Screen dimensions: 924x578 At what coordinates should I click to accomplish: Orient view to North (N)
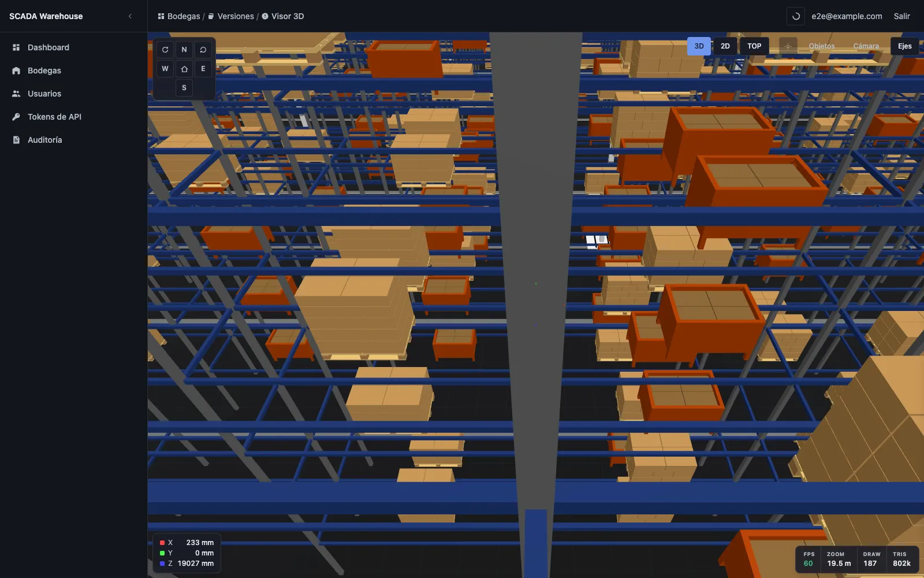pos(184,50)
